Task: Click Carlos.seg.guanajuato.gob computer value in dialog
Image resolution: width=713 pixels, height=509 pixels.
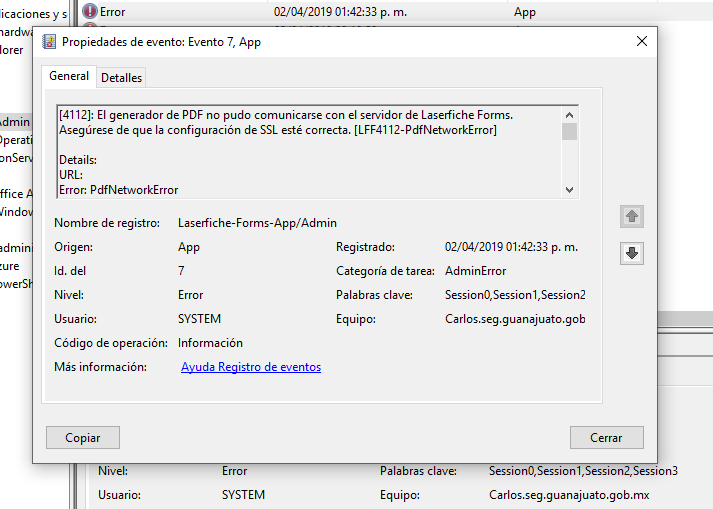Action: point(515,319)
